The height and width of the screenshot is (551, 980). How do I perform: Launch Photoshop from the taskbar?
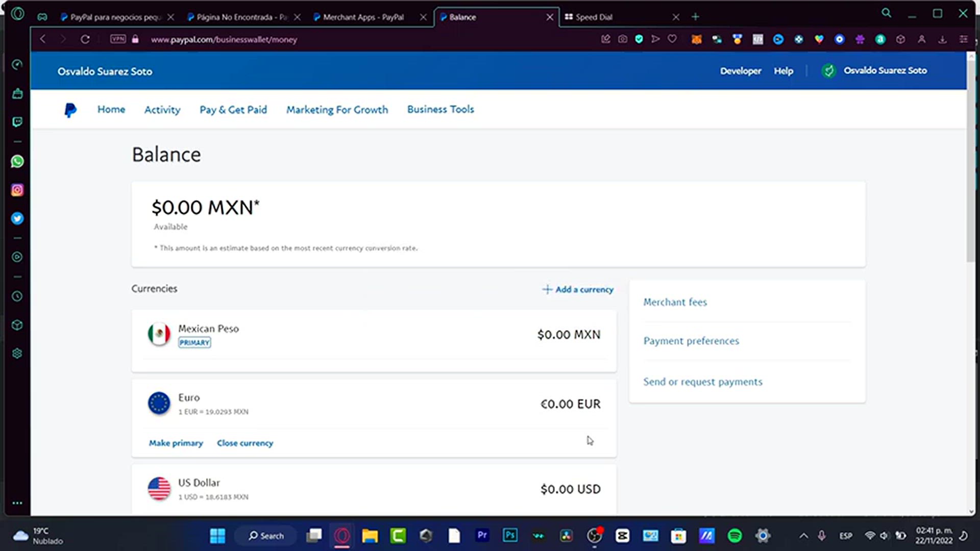coord(510,535)
